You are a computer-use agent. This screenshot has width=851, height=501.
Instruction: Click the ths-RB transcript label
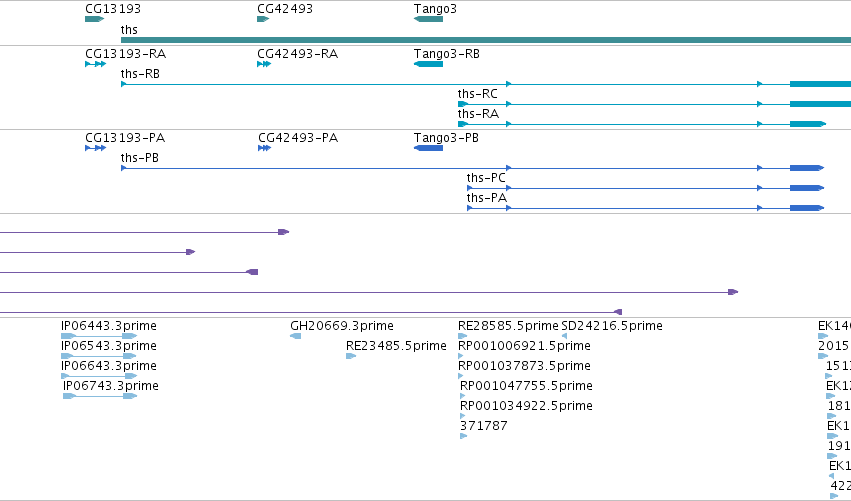tap(140, 74)
